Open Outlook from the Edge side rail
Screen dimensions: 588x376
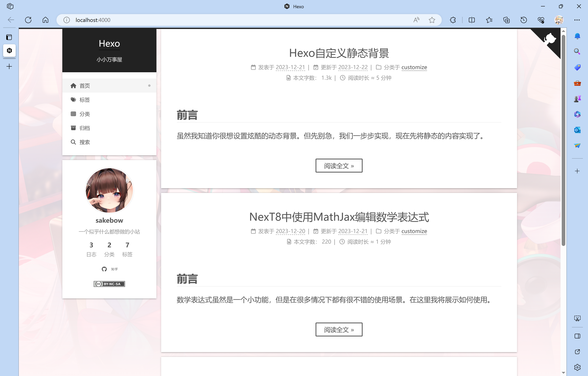pyautogui.click(x=577, y=130)
